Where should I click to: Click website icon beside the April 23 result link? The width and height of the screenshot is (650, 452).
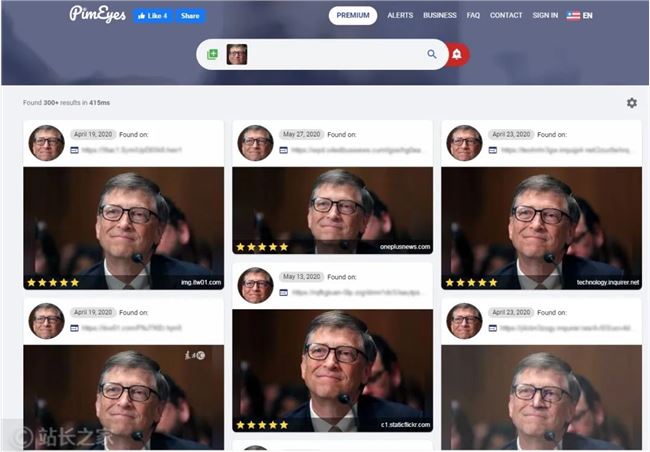[492, 150]
